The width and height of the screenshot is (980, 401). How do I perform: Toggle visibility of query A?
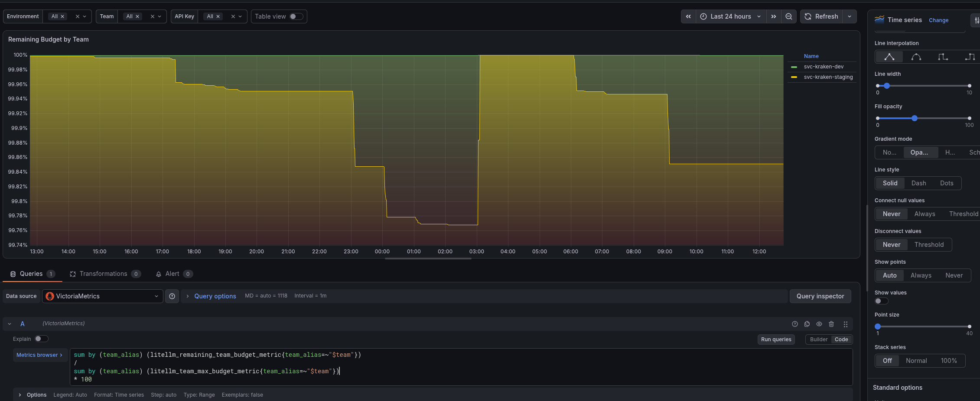(x=819, y=324)
